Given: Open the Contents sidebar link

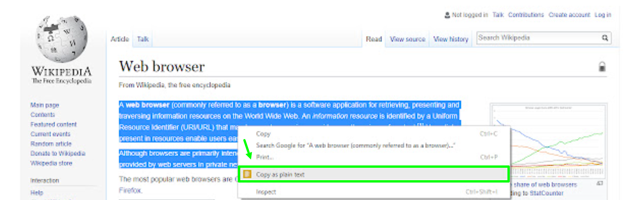Looking at the screenshot, I should pyautogui.click(x=43, y=115).
